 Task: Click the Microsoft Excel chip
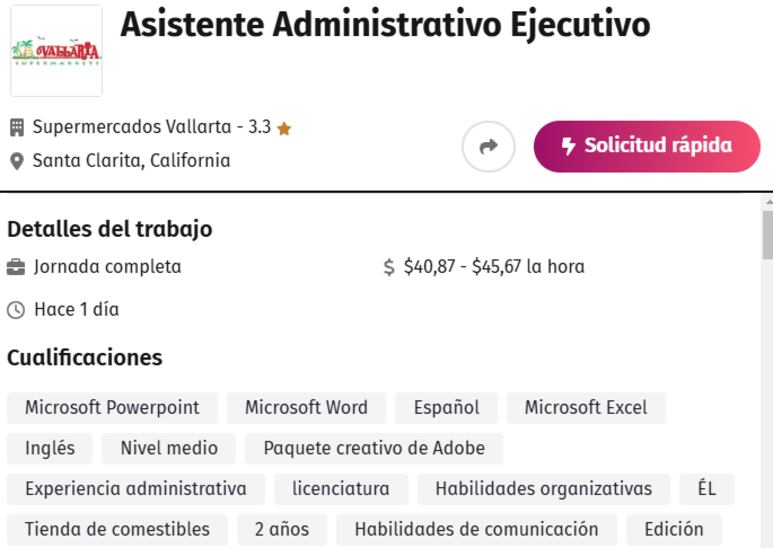coord(586,408)
